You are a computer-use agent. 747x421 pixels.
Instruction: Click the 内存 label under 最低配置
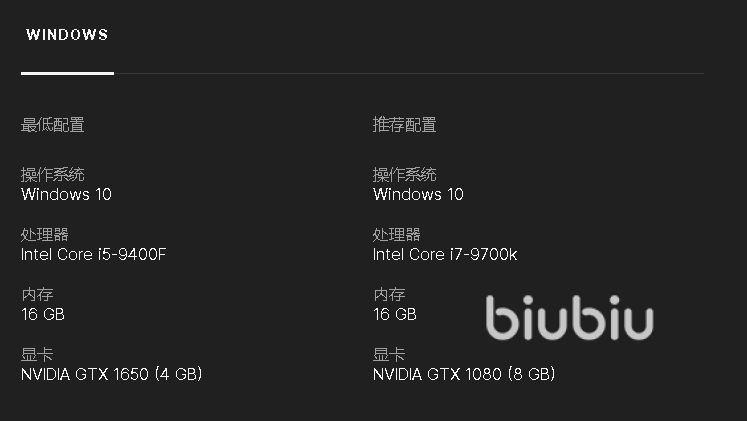coord(36,295)
